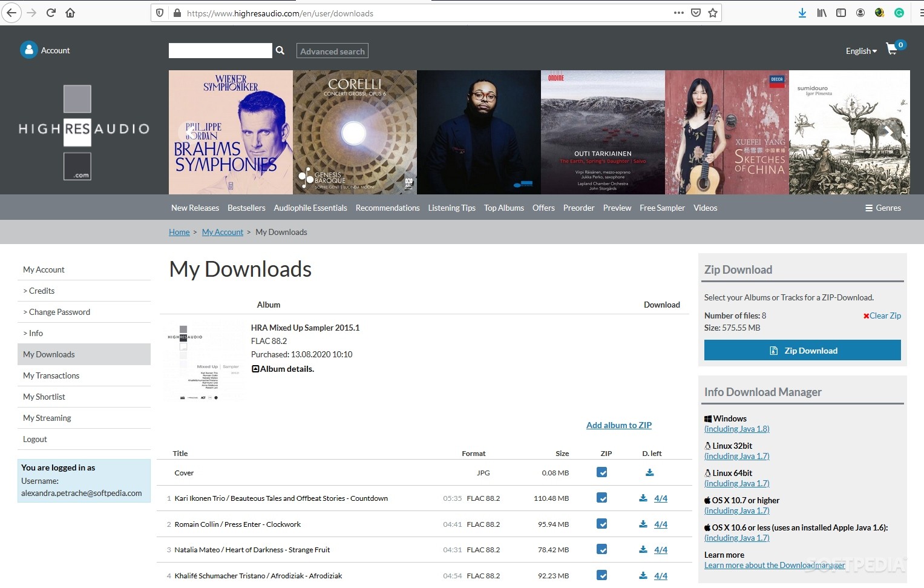Viewport: 924px width, 588px height.
Task: Click the search magnifier icon
Action: coord(280,50)
